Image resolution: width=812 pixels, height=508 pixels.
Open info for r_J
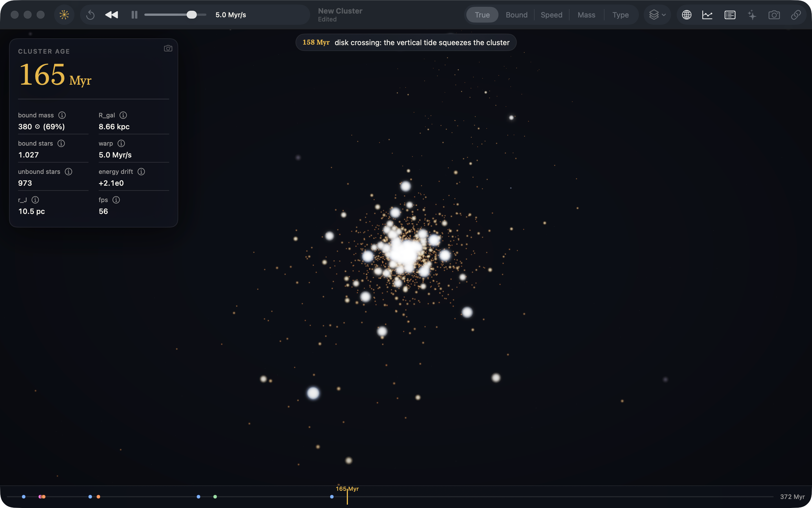click(35, 200)
